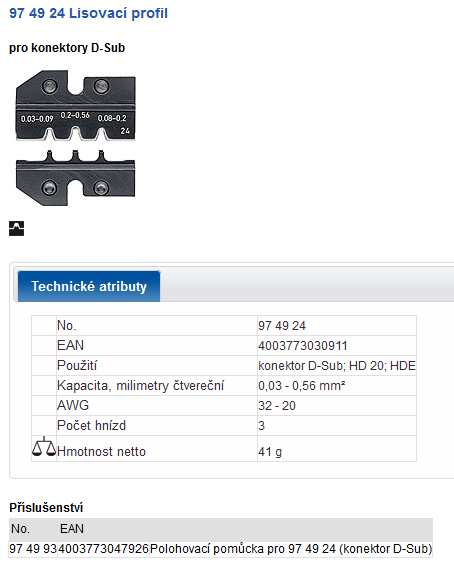Click the 97 49 24 Lisovací profil heading

[88, 13]
